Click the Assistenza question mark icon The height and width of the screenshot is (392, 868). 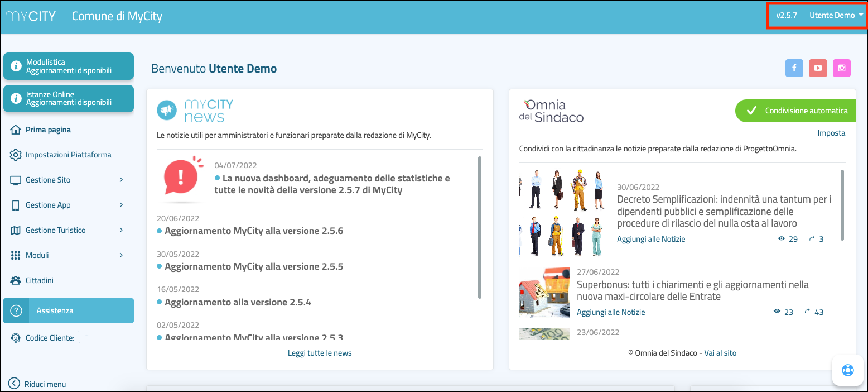click(16, 310)
